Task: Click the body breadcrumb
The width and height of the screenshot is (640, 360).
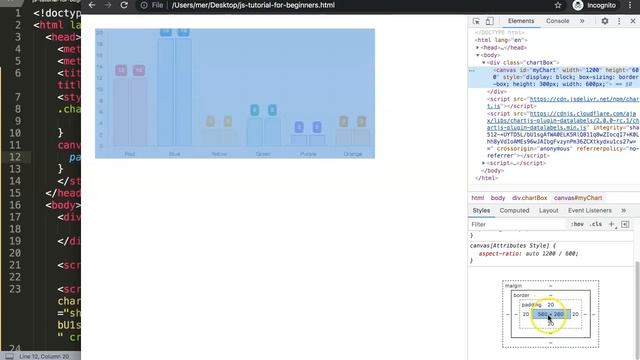Action: tap(498, 198)
